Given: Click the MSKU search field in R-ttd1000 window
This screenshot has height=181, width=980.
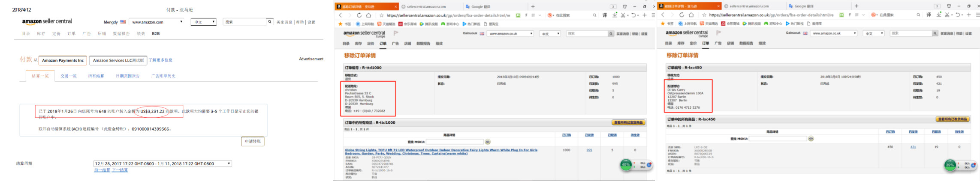Looking at the screenshot, I should (455, 142).
